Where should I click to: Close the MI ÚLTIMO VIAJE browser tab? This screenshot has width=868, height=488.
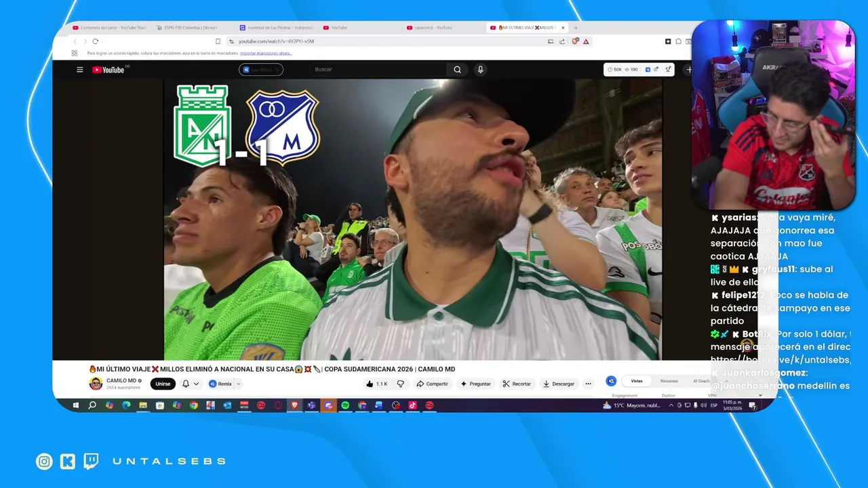click(563, 28)
